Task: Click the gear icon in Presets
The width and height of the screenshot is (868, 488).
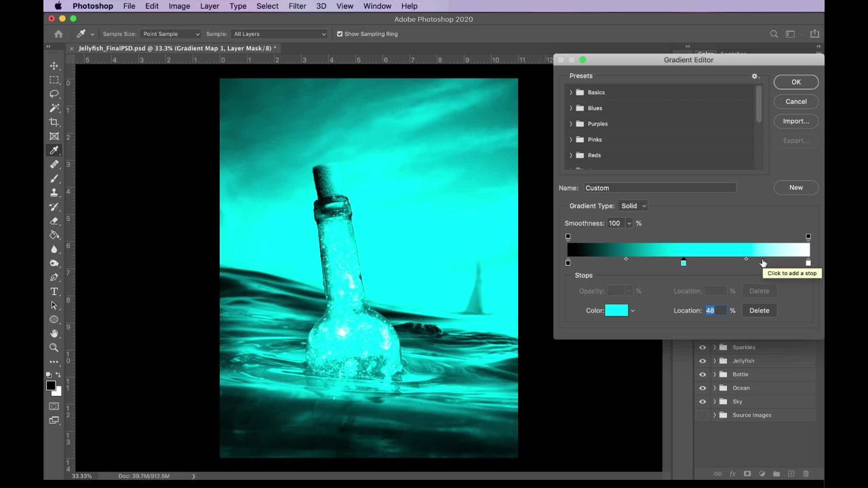Action: click(x=754, y=76)
